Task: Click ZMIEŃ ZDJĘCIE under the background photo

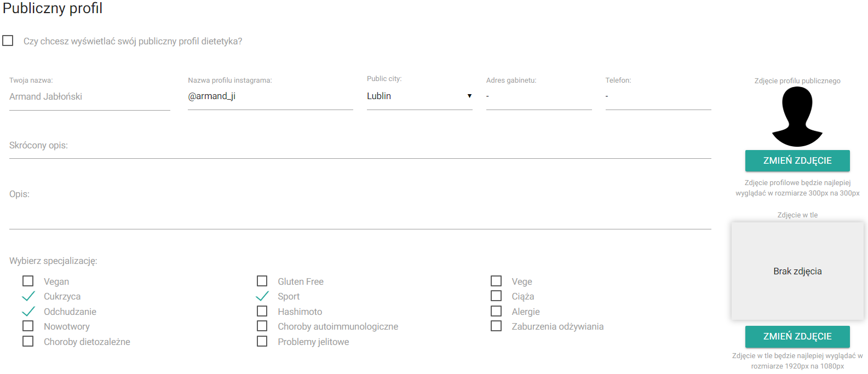Action: 797,336
